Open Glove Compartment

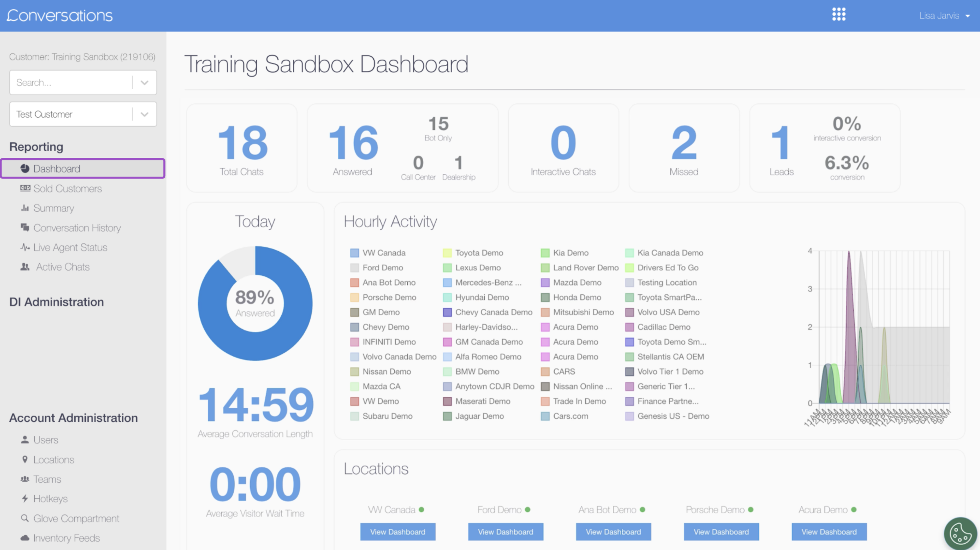pos(76,518)
